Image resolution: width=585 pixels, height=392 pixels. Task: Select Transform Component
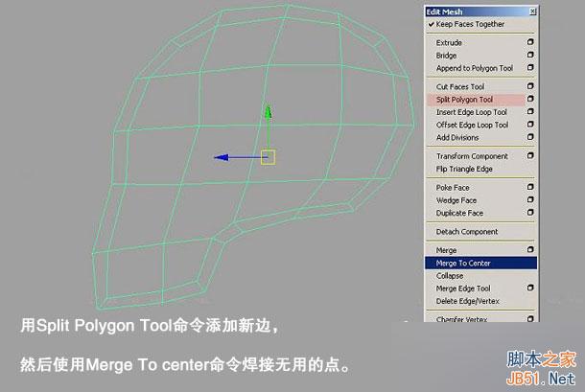click(x=472, y=156)
